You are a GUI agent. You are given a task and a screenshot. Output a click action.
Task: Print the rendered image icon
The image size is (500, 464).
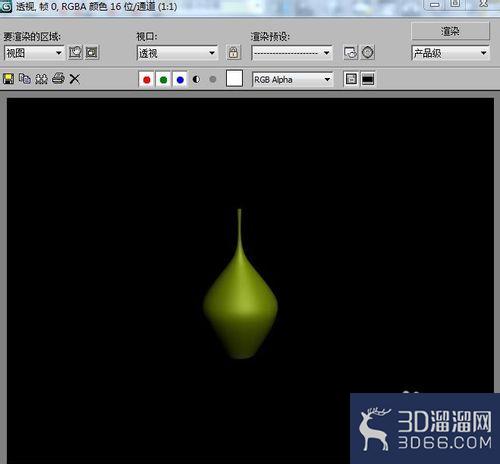(x=58, y=79)
